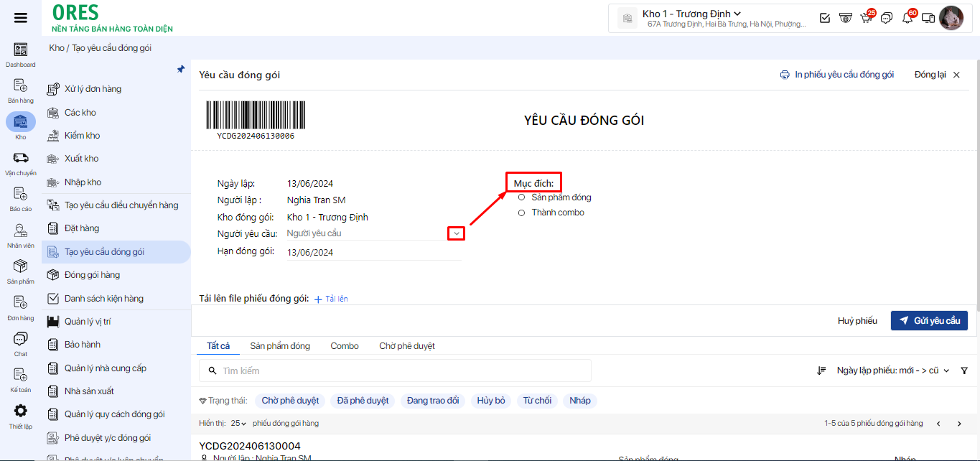
Task: Switch to the Combo tab
Action: pos(345,346)
